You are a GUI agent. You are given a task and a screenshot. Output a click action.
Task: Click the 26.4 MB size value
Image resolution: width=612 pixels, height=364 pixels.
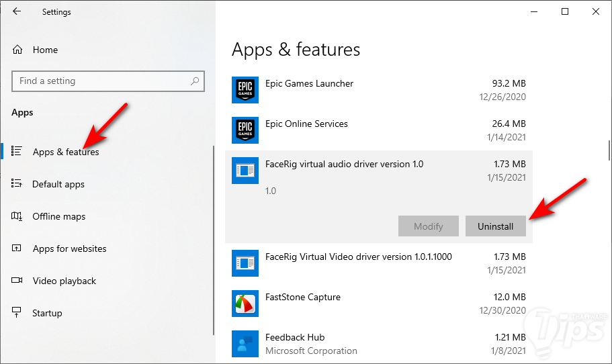point(509,124)
